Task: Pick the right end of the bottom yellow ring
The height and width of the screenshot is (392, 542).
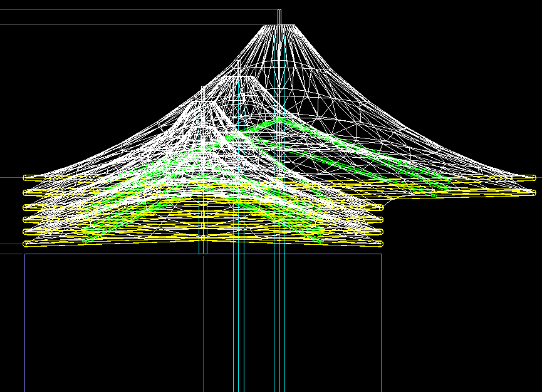Action: click(380, 244)
